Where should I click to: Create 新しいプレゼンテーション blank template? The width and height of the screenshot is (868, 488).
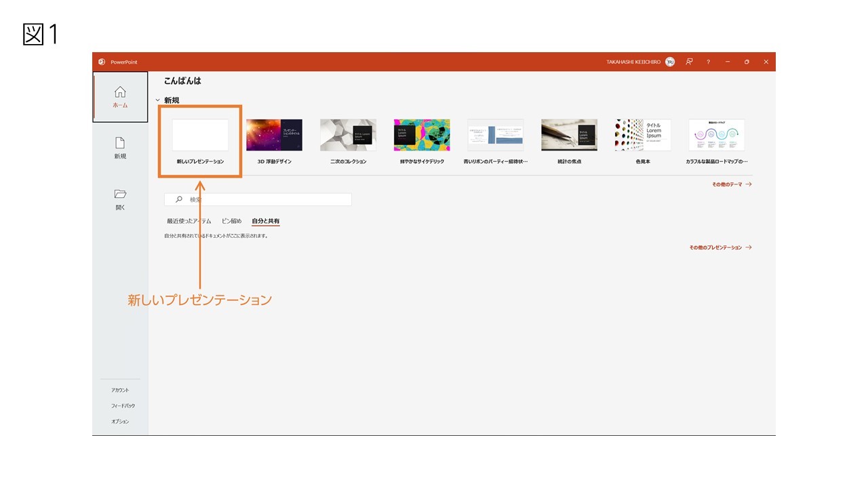[x=200, y=141]
